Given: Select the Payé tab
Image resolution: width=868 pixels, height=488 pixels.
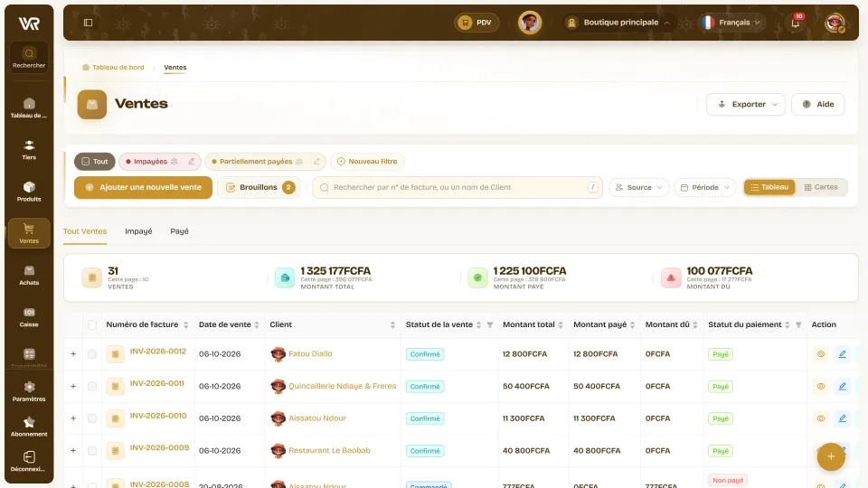Looking at the screenshot, I should [x=179, y=231].
